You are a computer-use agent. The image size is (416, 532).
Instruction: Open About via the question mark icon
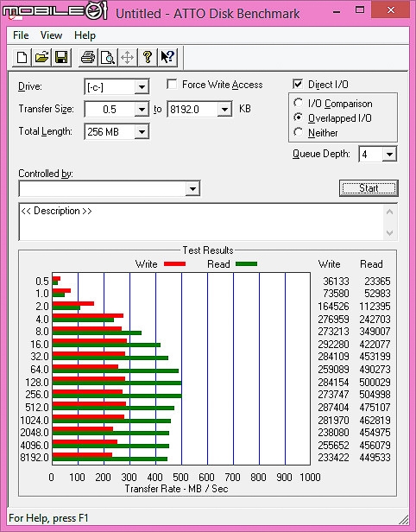(147, 57)
